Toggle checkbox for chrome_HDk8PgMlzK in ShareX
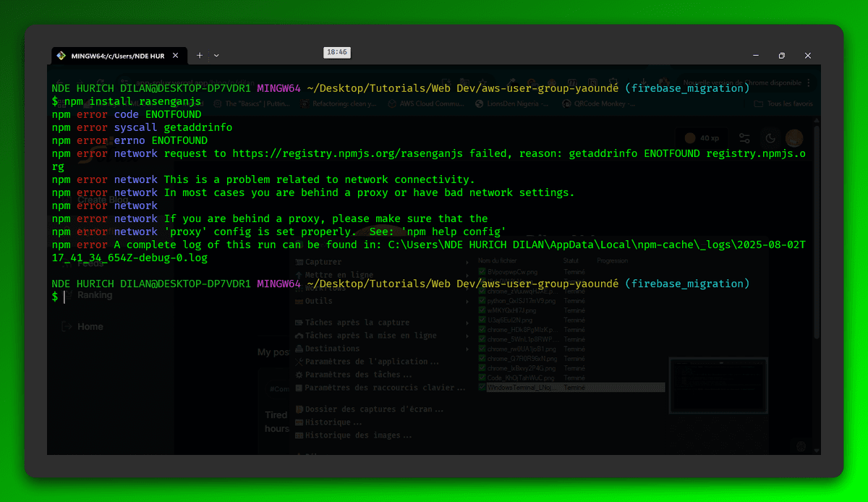 tap(482, 329)
